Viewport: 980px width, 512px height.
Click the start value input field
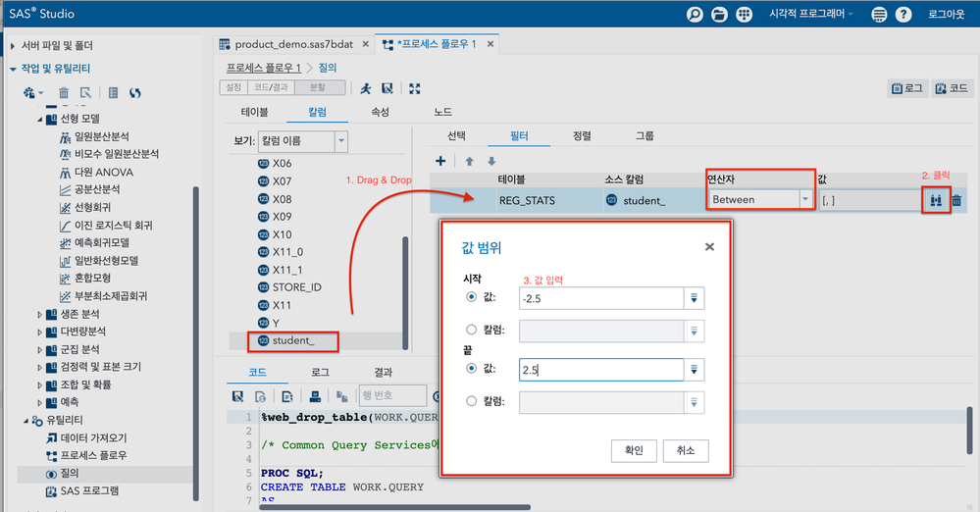601,298
